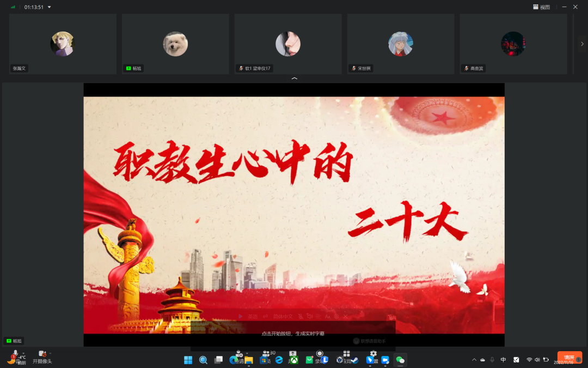The image size is (588, 368).
Task: Select 简体中文 caption target language
Action: 283,316
